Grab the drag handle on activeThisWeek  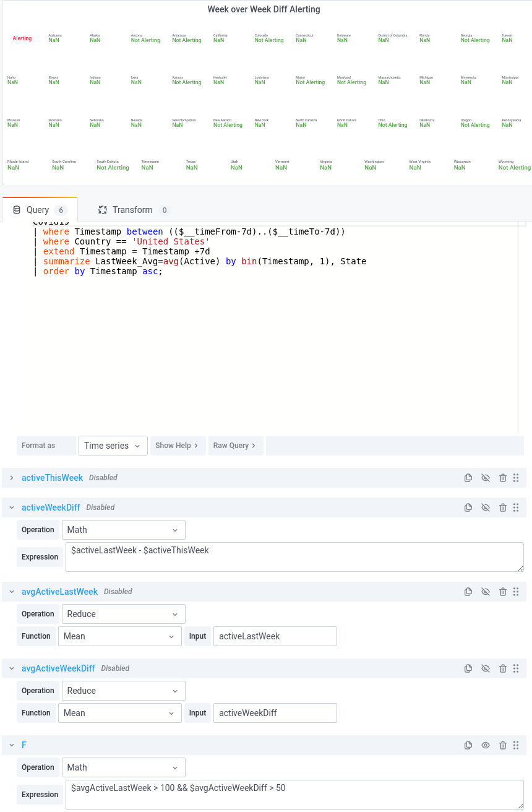(516, 477)
